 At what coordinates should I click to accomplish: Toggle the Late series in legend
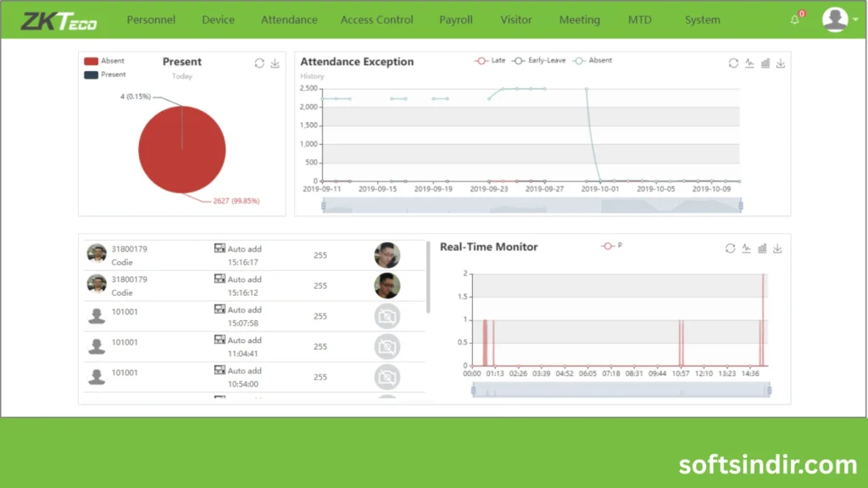click(491, 61)
